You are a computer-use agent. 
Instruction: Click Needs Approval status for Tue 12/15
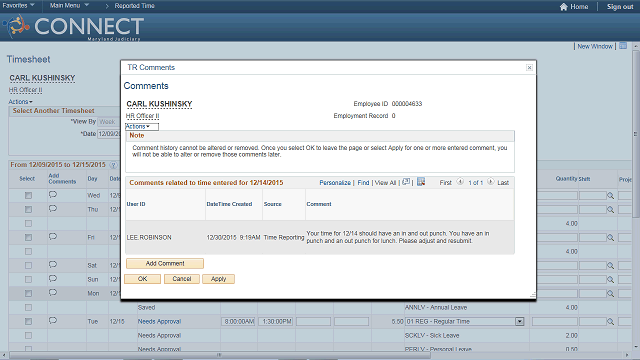point(159,322)
